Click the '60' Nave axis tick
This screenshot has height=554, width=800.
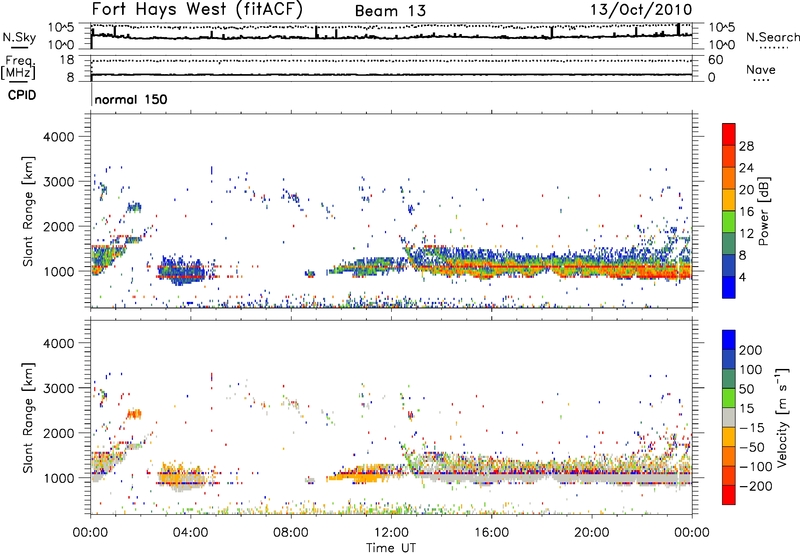coord(715,60)
